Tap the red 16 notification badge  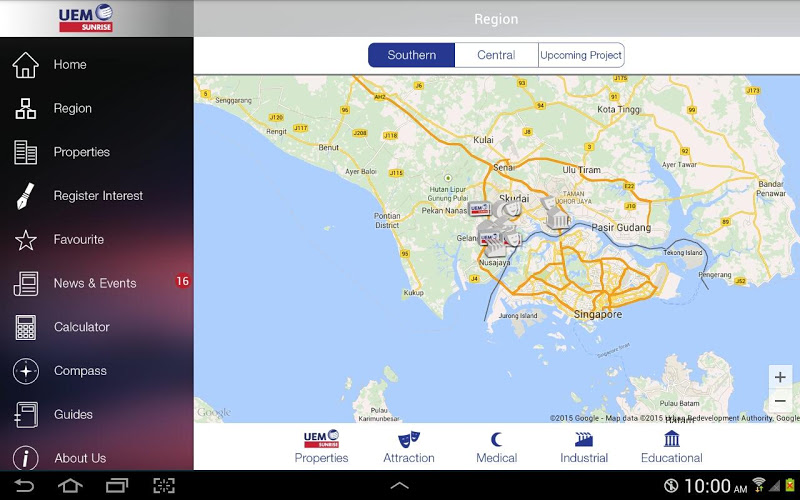tap(182, 281)
